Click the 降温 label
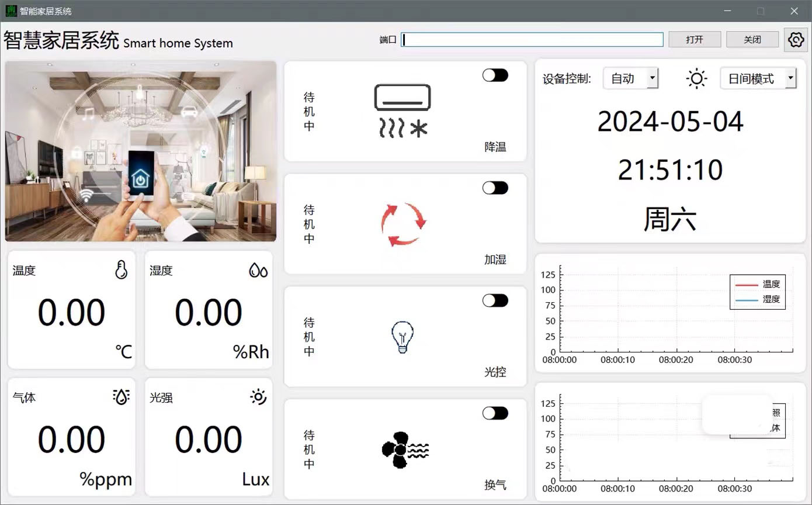Viewport: 812px width, 505px height. 495,147
